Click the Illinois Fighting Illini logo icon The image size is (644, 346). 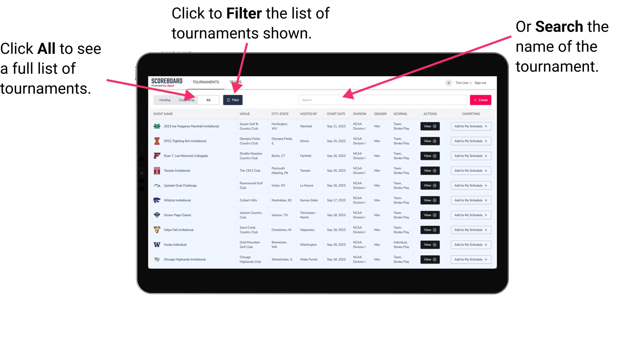click(156, 142)
